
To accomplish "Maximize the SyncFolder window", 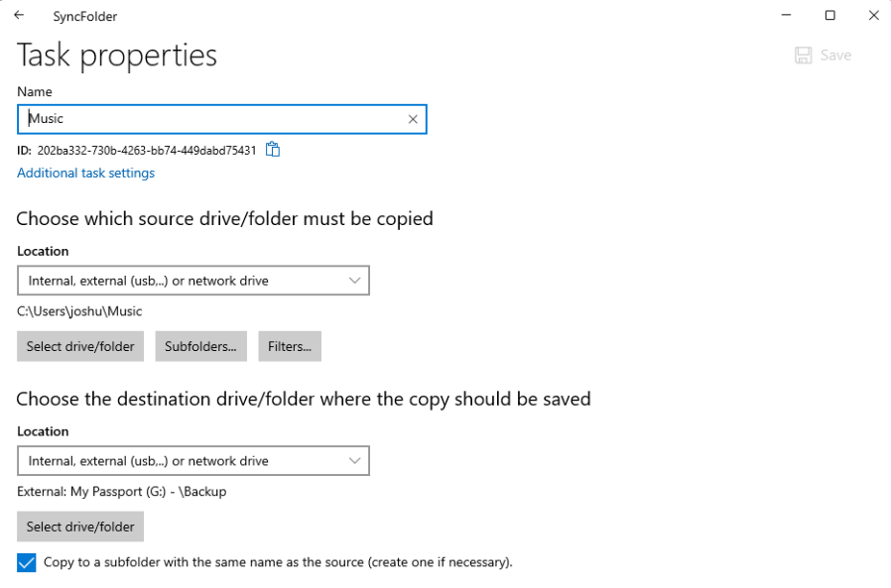I will 830,15.
